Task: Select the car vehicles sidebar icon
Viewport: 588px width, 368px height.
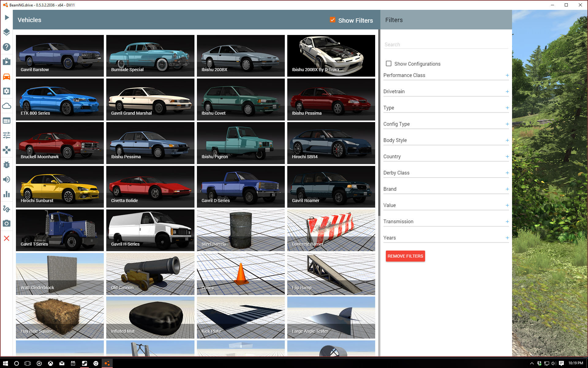Action: (x=7, y=76)
